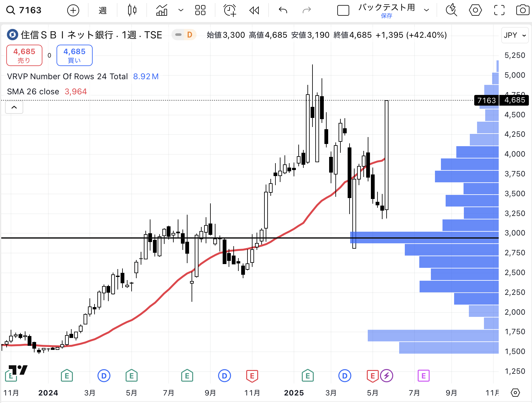Click the 保存 save label
This screenshot has width=532, height=403.
click(x=387, y=16)
